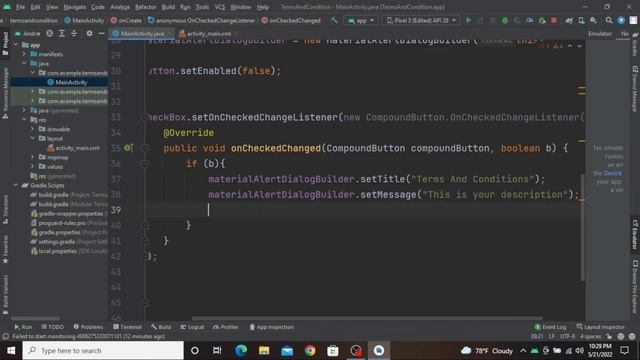This screenshot has height=360, width=640.
Task: Open the Resource Manager side stripe button
Action: tap(5, 93)
